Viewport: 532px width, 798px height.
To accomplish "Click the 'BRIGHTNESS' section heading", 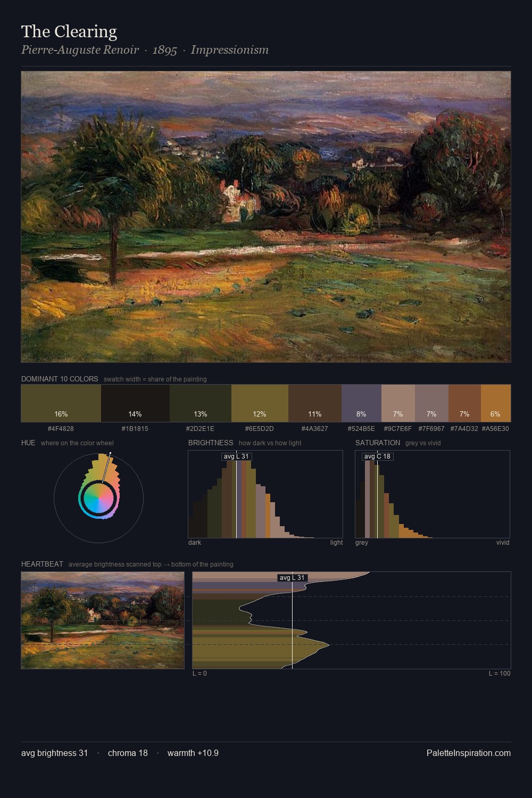I will (211, 443).
